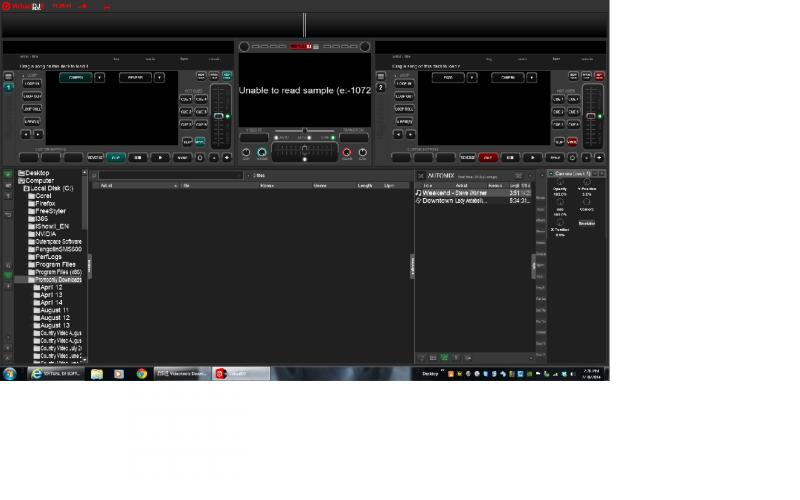This screenshot has height=500, width=800.
Task: Sort the file list by Length column
Action: click(x=365, y=185)
